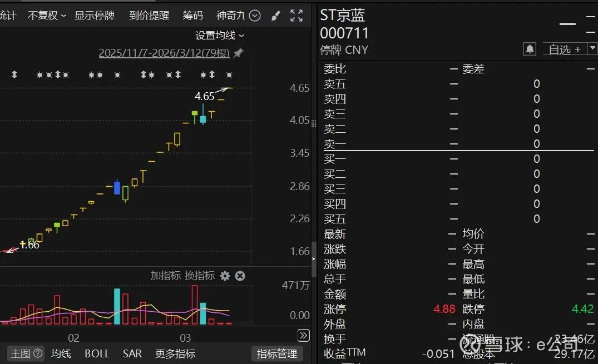Click the blue candlestick on the chart
This screenshot has height=364, width=598.
coord(117,187)
